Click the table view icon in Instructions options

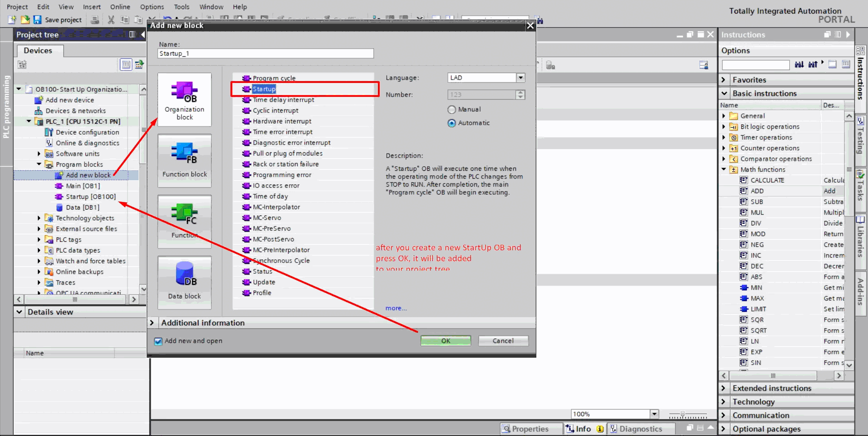tap(846, 65)
